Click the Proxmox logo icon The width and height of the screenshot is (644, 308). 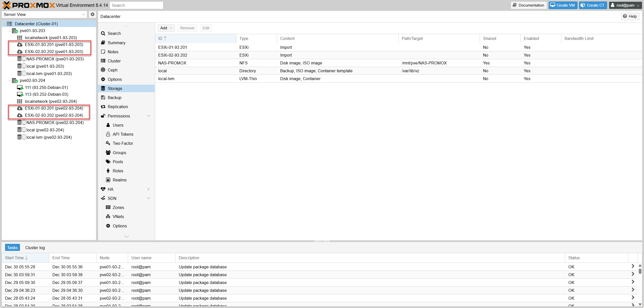tap(7, 5)
